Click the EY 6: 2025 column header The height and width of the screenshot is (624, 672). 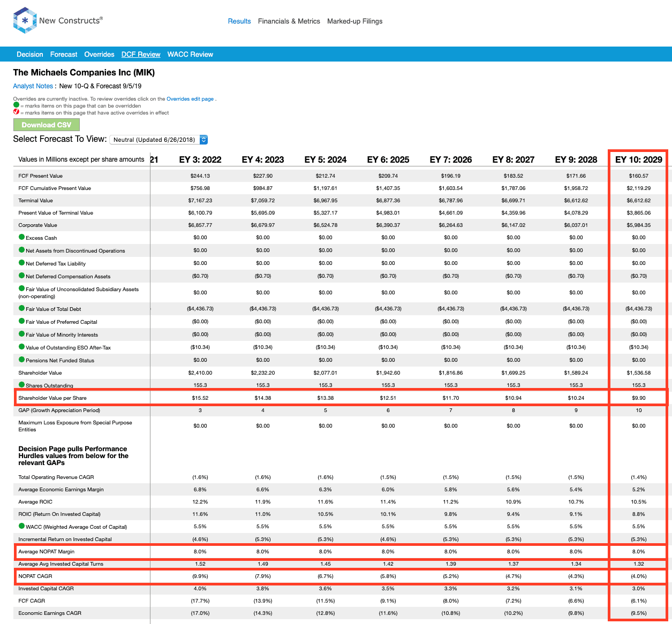(388, 159)
